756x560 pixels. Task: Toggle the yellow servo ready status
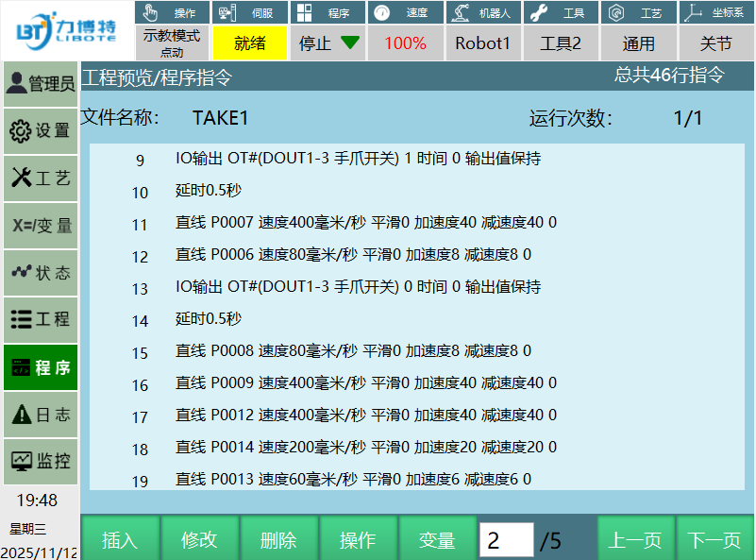coord(250,43)
